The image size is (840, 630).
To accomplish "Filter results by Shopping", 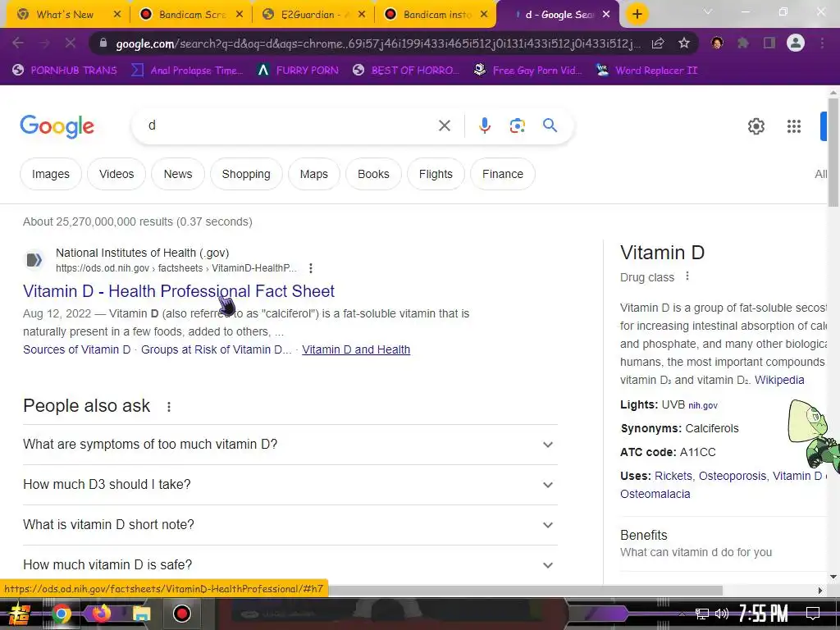I will (246, 174).
